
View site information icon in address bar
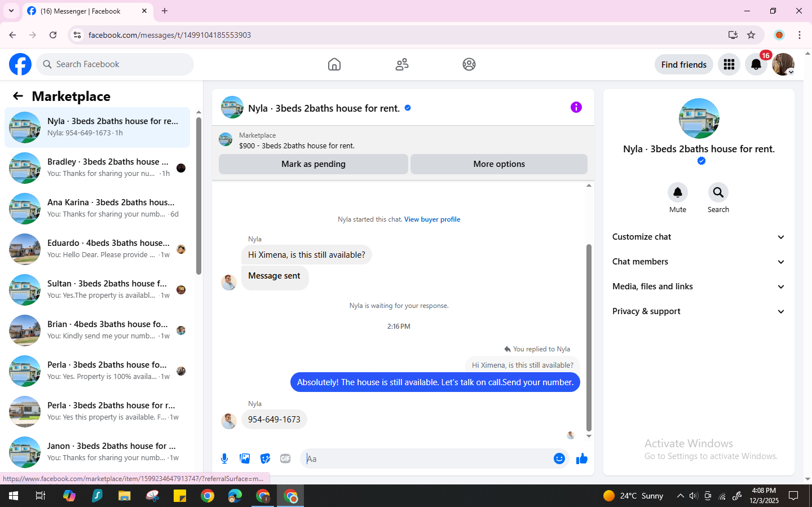click(x=77, y=35)
